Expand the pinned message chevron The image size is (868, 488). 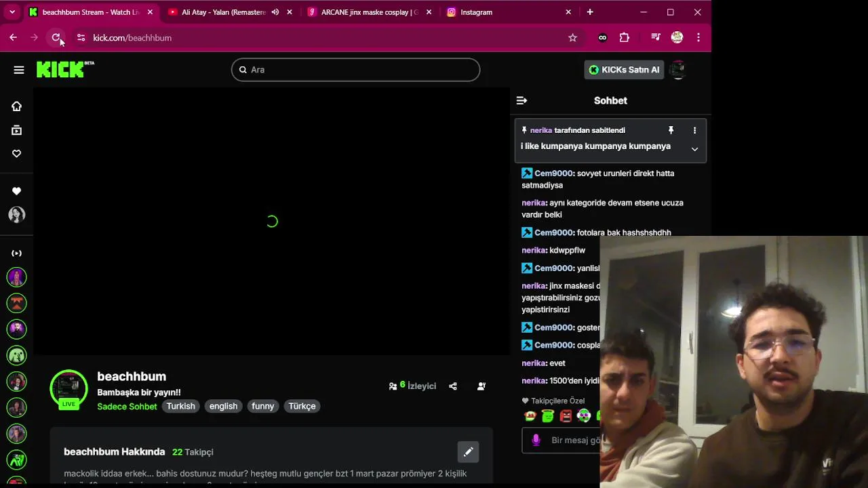[694, 149]
